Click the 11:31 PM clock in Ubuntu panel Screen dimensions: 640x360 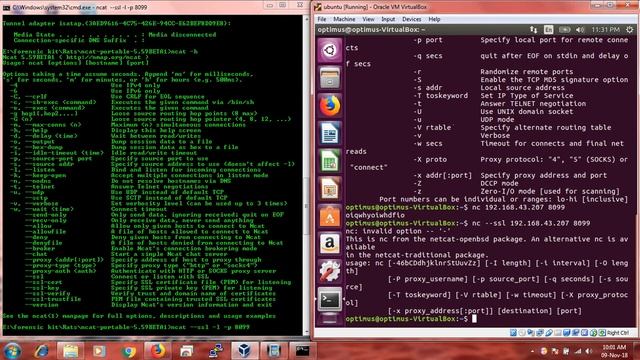click(x=605, y=29)
